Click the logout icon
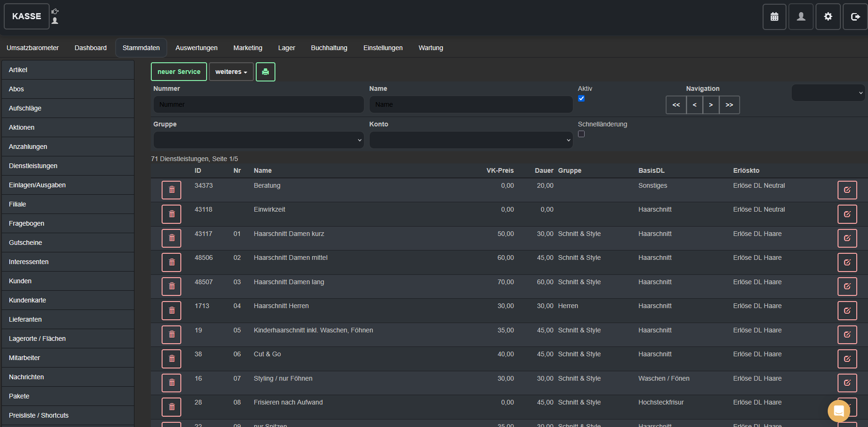868x427 pixels. pos(855,17)
